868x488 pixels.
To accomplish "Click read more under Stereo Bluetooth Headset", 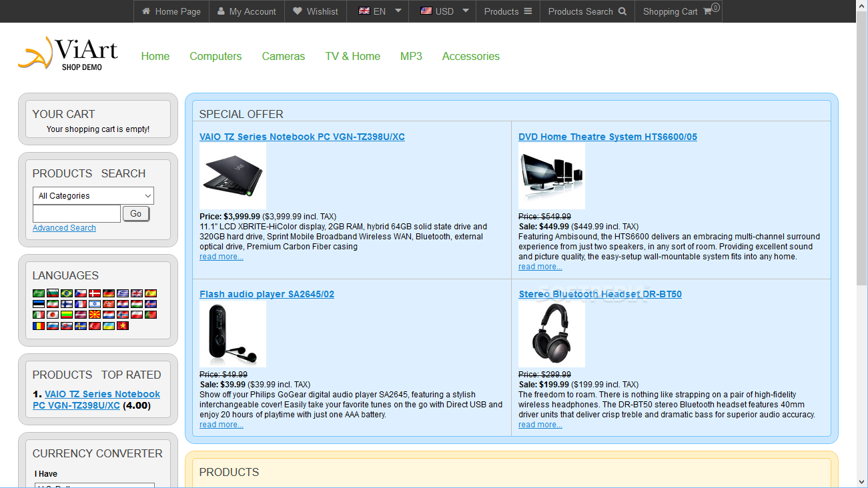I will (x=540, y=425).
